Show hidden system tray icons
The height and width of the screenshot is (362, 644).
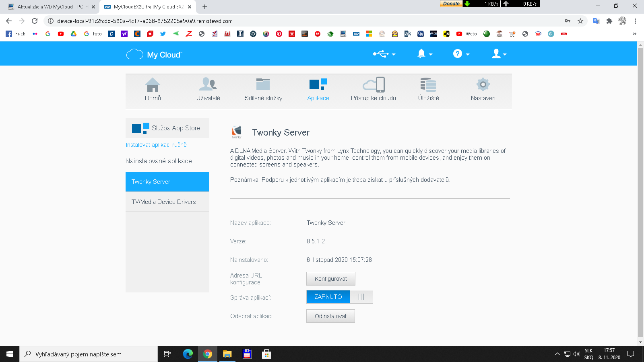tap(557, 354)
